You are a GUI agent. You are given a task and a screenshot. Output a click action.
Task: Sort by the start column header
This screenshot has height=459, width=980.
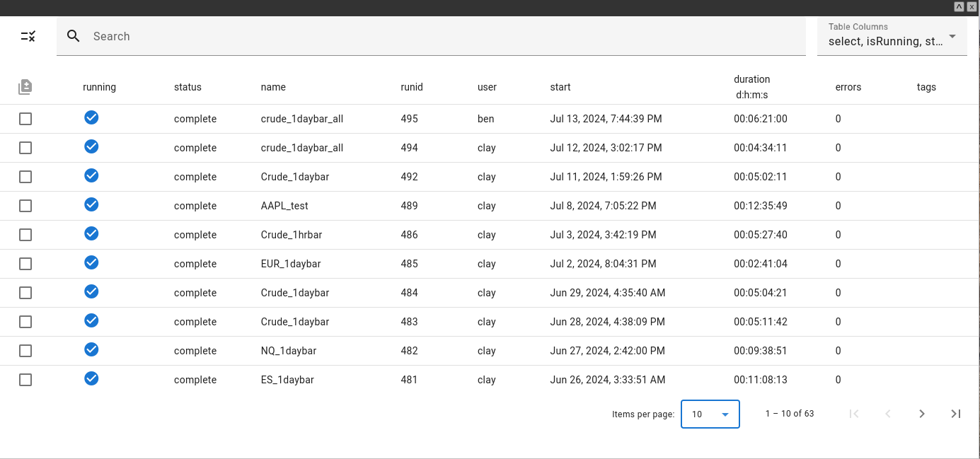(x=560, y=87)
